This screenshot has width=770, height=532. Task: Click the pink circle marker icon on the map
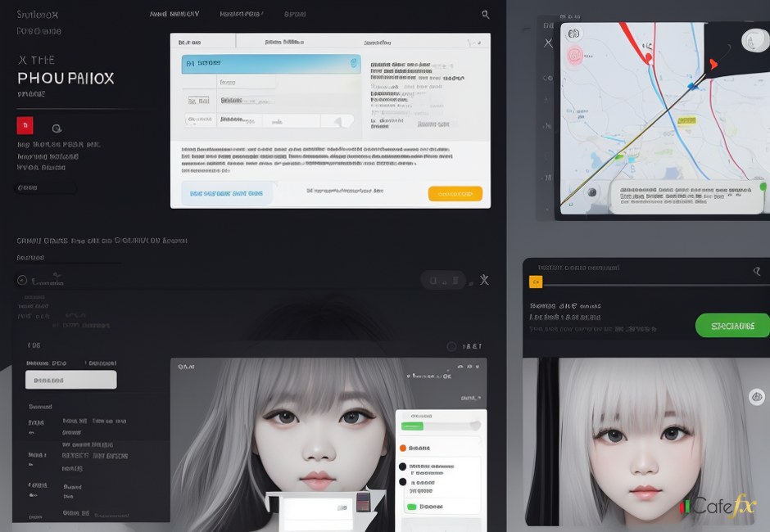[574, 55]
